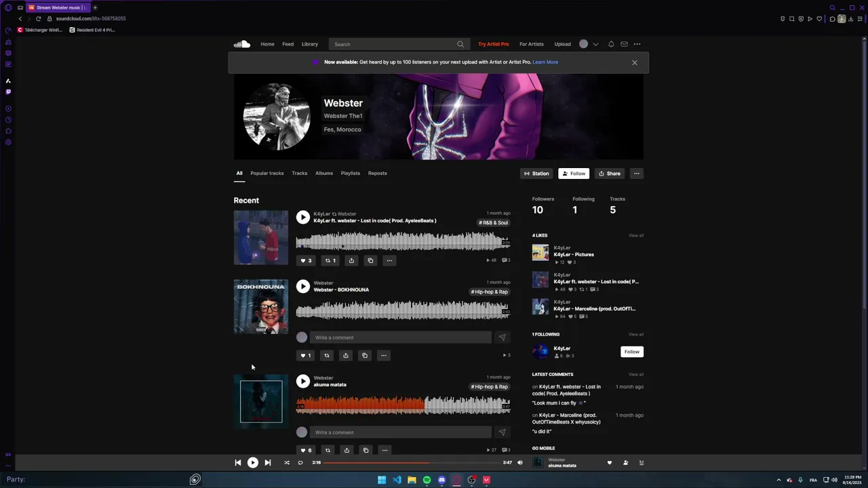Image resolution: width=868 pixels, height=488 pixels.
Task: Repost the akuma matata track
Action: tap(328, 450)
